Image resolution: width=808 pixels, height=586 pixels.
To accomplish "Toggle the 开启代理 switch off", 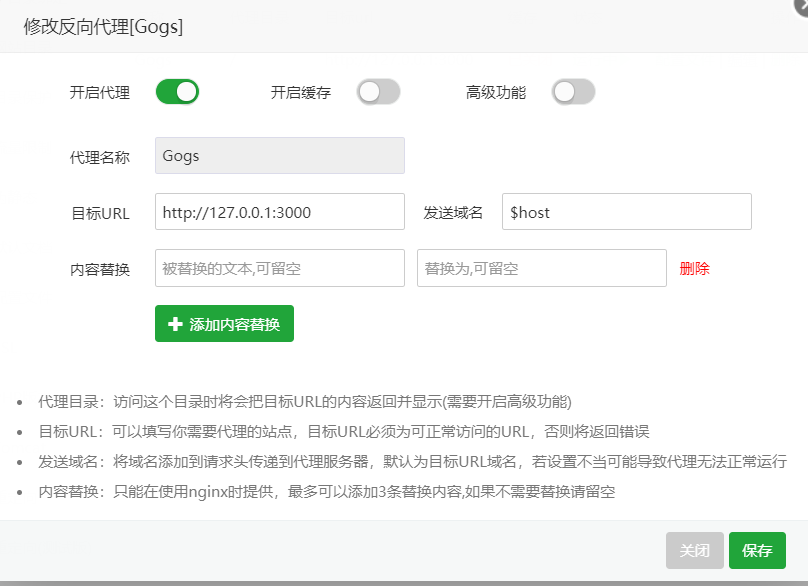I will 177,92.
